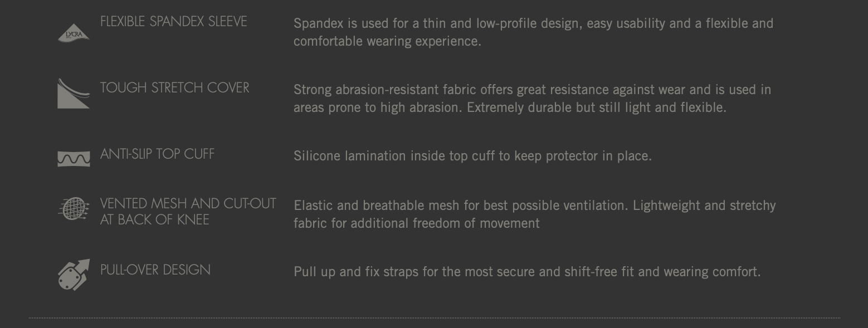Click the Anti-Slip Top Cuff wave icon
868x328 pixels.
(74, 158)
